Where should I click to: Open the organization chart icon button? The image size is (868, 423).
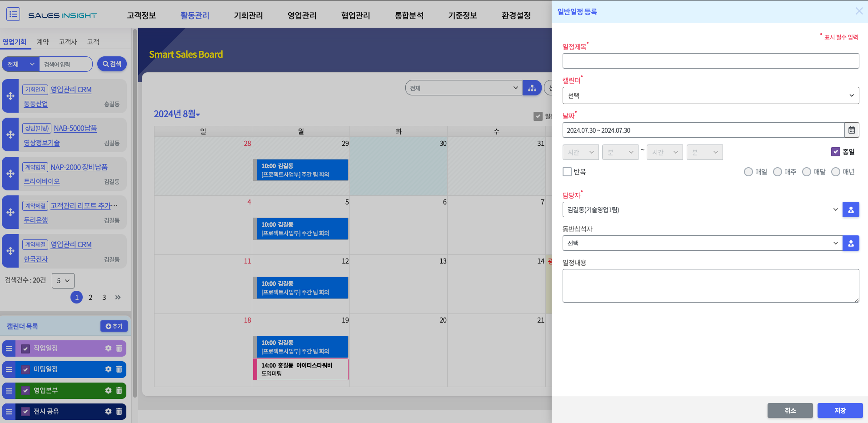tap(532, 88)
